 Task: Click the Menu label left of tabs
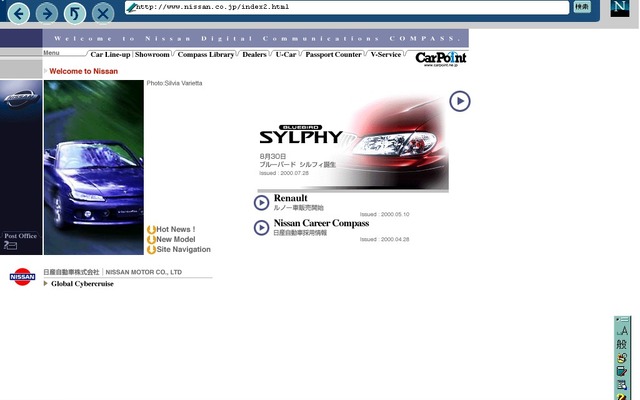pyautogui.click(x=51, y=53)
